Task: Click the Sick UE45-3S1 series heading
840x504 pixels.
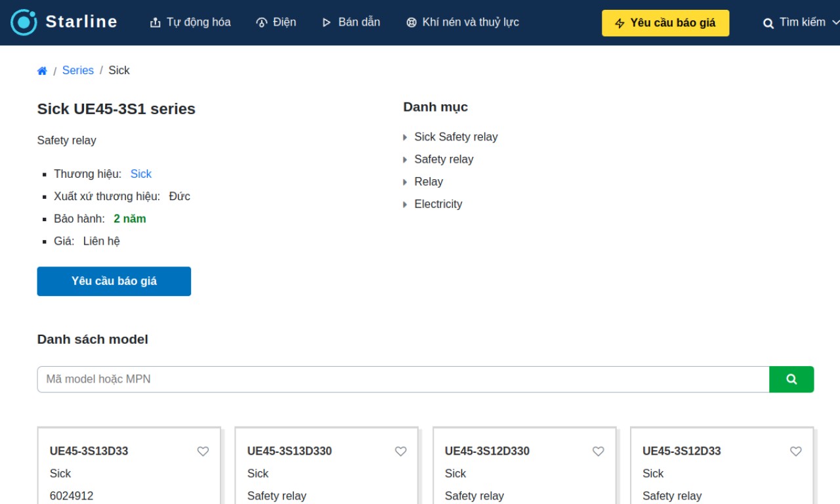Action: click(x=116, y=109)
